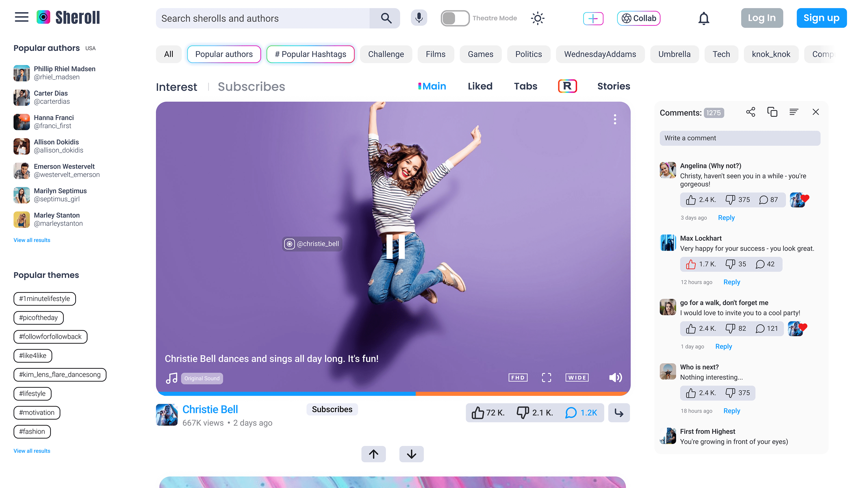Click the Sign up button
Viewport: 868px width, 488px height.
pyautogui.click(x=821, y=18)
